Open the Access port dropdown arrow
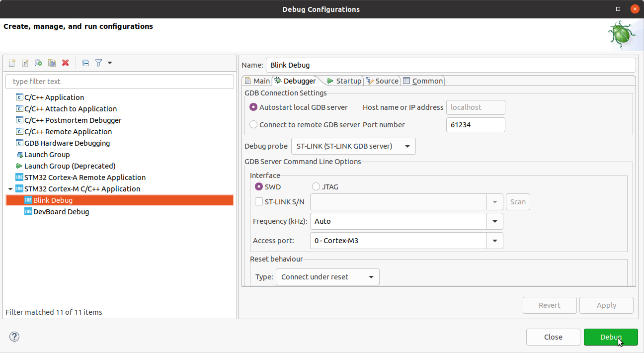Viewport: 644px width, 353px height. [495, 241]
